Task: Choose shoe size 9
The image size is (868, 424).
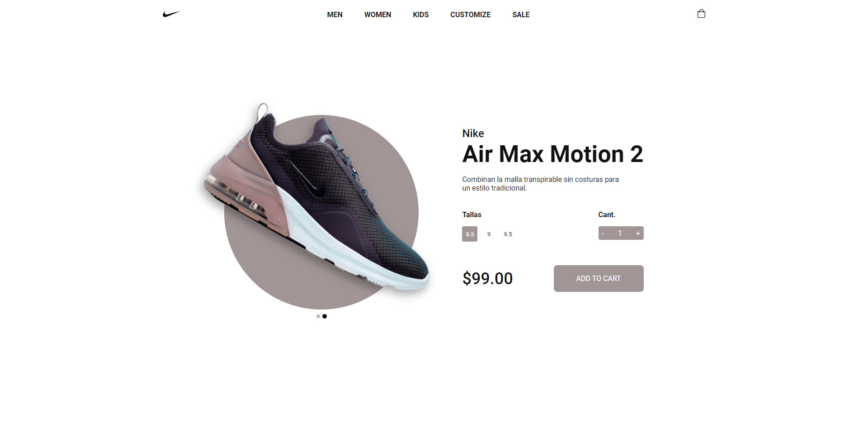Action: click(x=489, y=234)
